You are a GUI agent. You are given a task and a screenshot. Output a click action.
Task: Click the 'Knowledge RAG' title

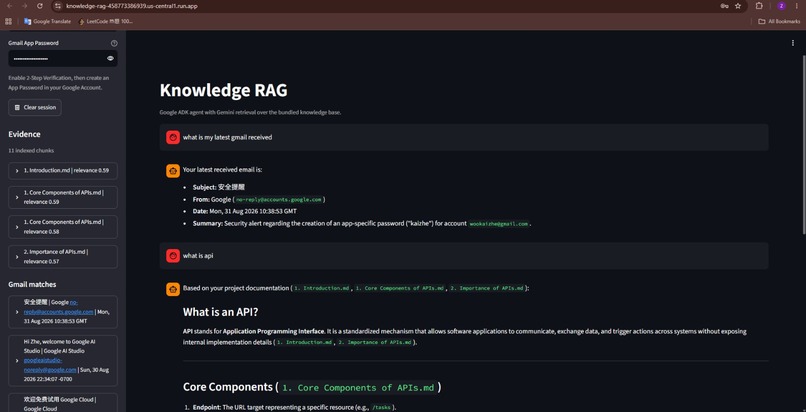tap(224, 90)
